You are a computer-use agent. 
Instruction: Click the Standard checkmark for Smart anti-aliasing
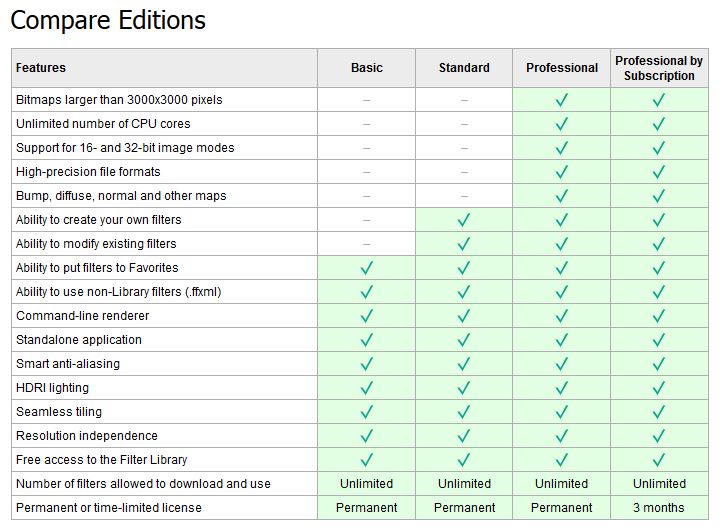click(464, 364)
